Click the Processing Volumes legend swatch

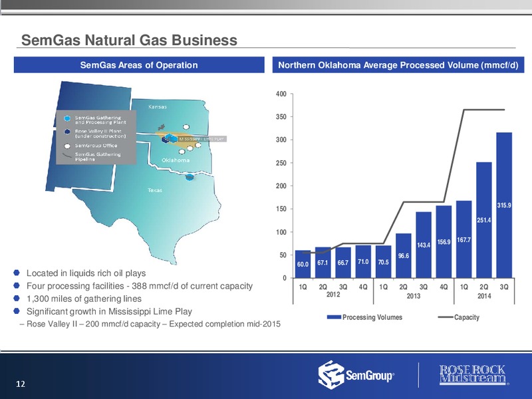coord(334,317)
